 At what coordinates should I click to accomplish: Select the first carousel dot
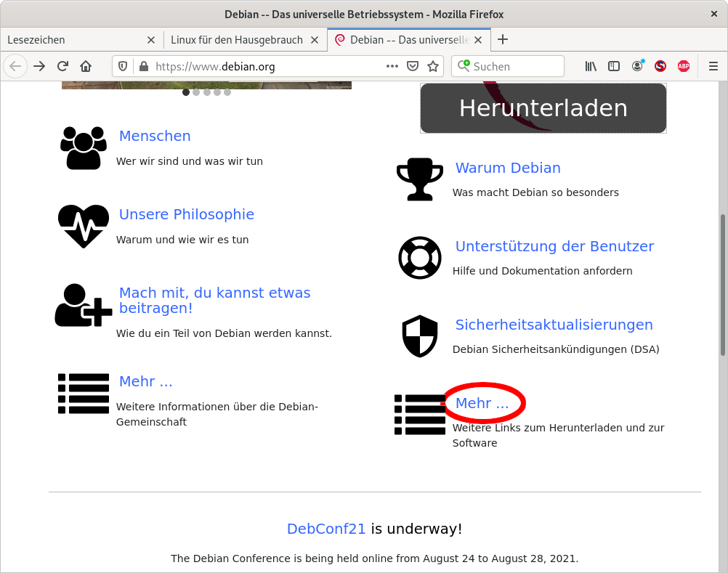point(186,92)
